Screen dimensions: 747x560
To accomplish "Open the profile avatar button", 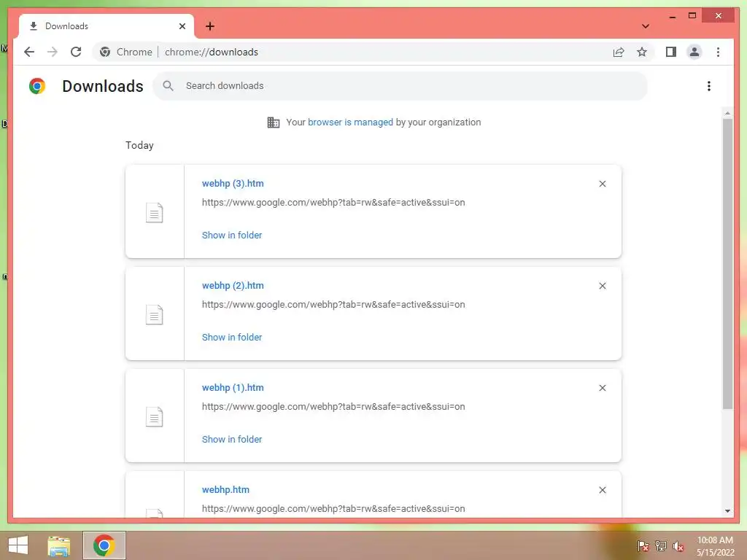I will [694, 52].
